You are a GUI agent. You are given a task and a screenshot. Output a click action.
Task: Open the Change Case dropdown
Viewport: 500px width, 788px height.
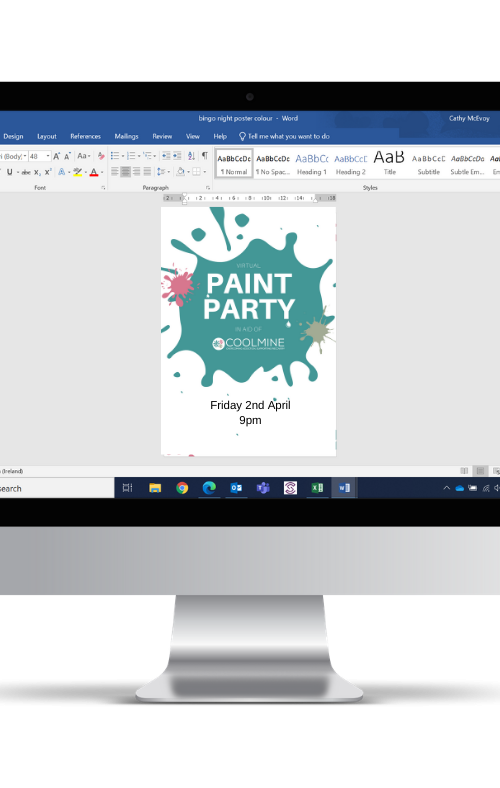point(84,156)
